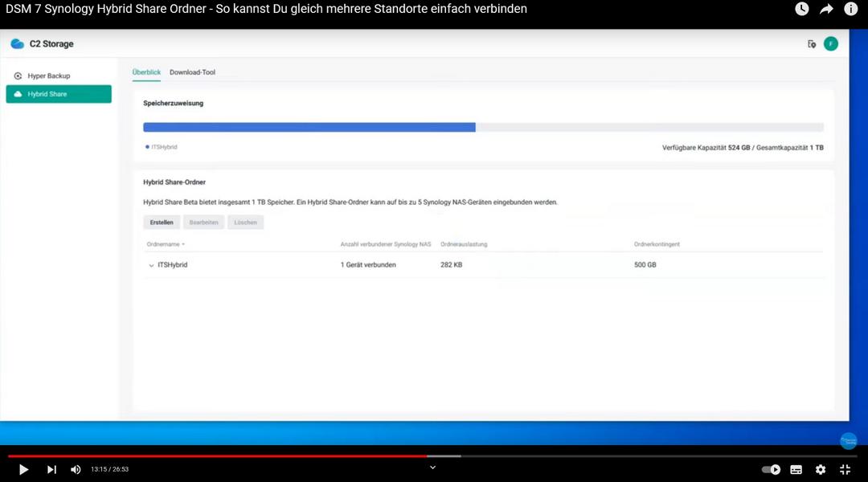Toggle autoplay switch
This screenshot has height=482, width=868.
(771, 469)
